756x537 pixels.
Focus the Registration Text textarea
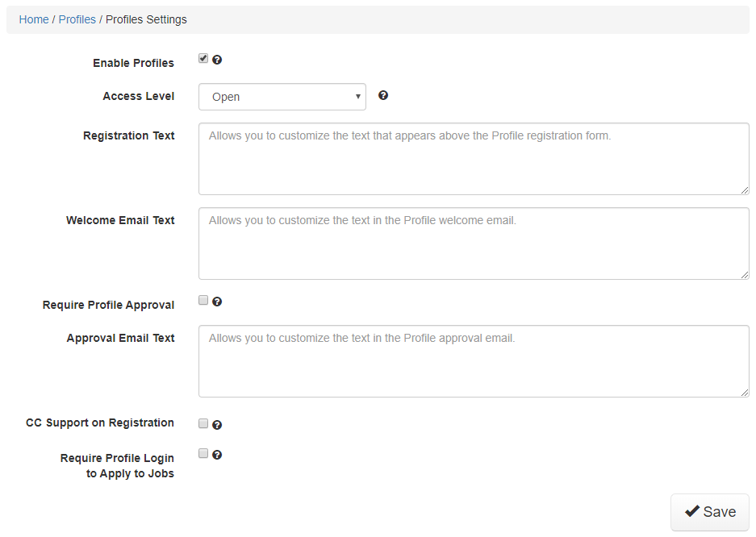(x=474, y=159)
